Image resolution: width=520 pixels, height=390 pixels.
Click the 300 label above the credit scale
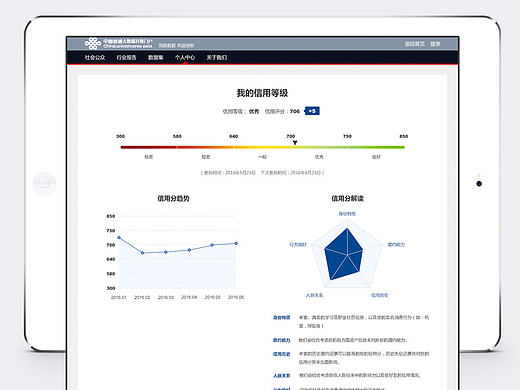coord(120,136)
